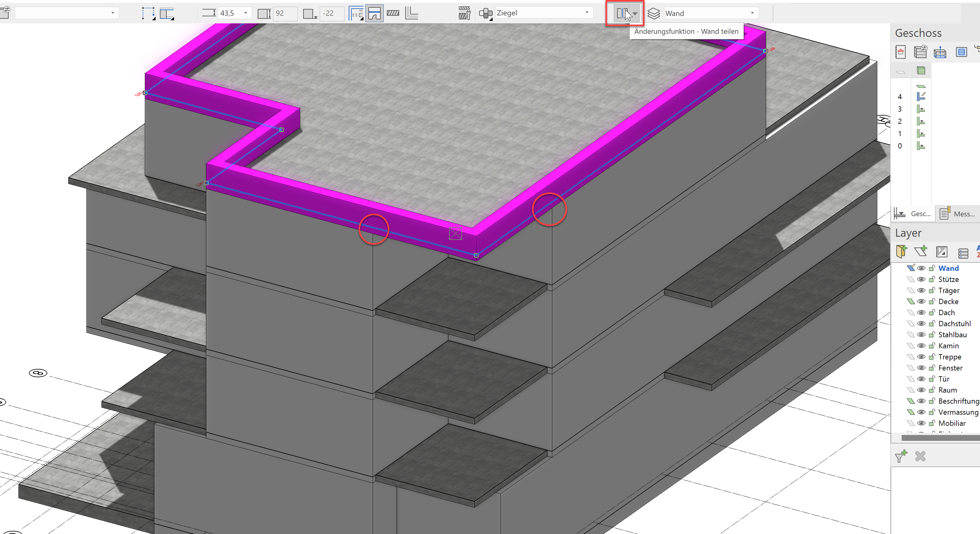Toggle the highlighted wall opening mode icon

click(x=374, y=13)
